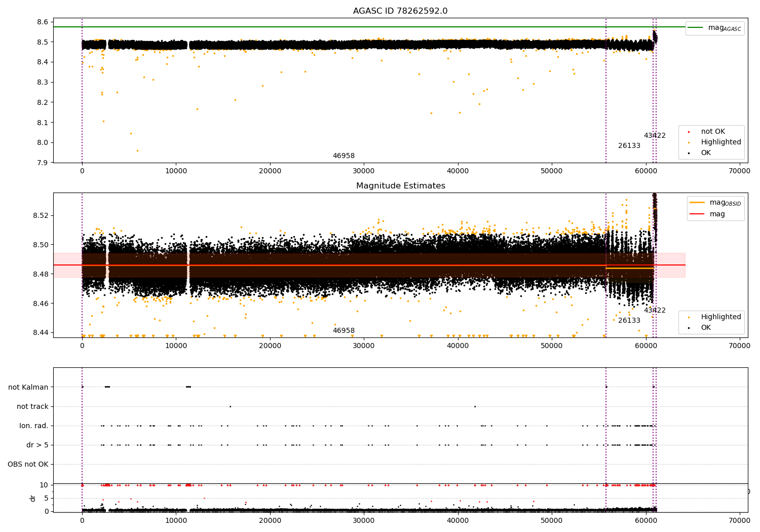Screen dimensions: 760x532
Task: Click the 'dr > 5' row label
Action: 37,445
